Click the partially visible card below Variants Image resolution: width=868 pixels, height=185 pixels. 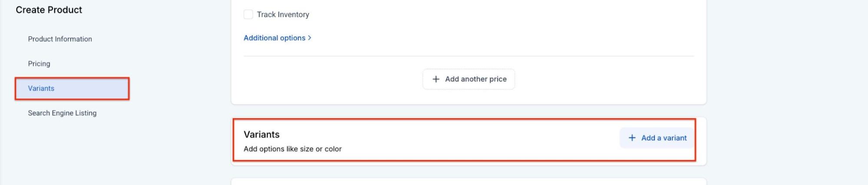coord(469,182)
